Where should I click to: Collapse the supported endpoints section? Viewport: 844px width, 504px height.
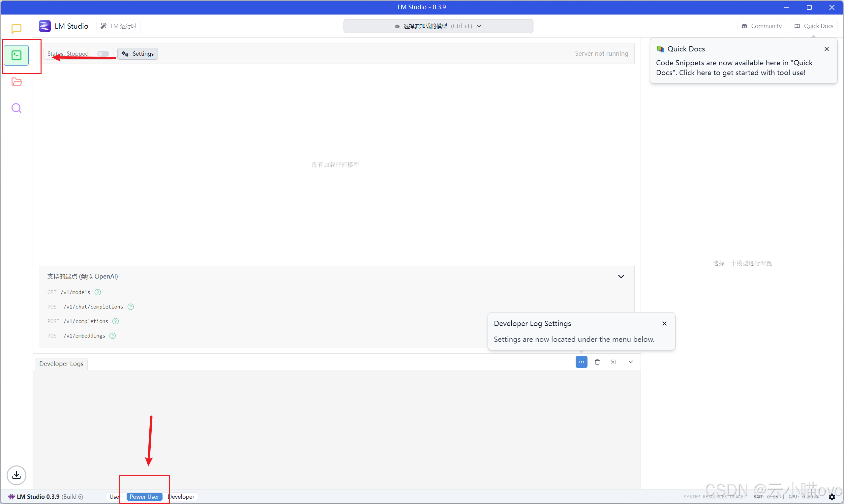(621, 277)
